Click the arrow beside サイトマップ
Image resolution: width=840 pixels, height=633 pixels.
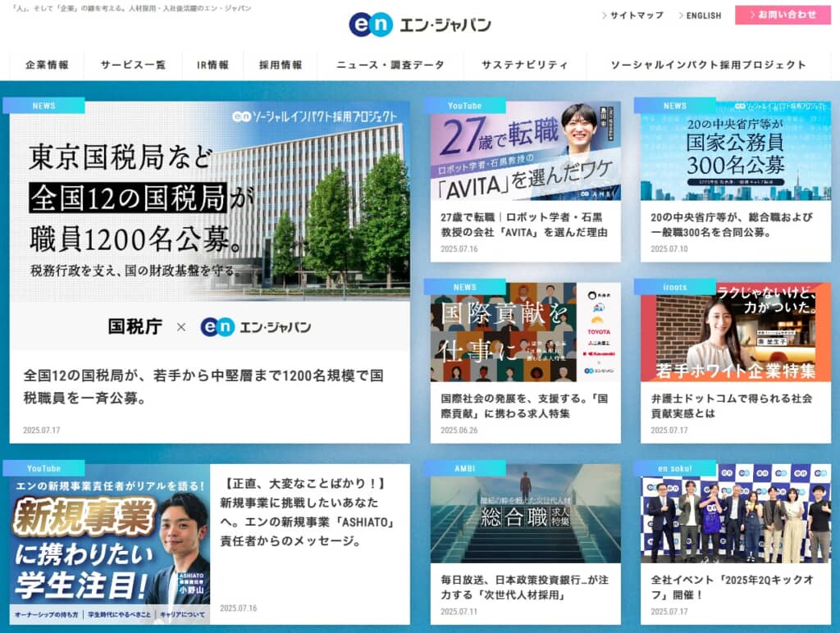(605, 16)
